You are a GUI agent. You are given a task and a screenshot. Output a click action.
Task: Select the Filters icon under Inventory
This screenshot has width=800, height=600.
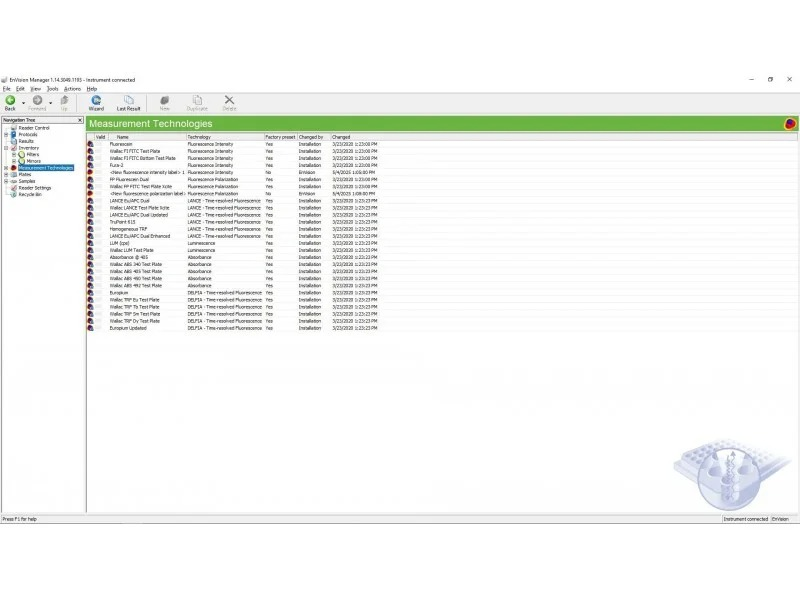[22, 154]
